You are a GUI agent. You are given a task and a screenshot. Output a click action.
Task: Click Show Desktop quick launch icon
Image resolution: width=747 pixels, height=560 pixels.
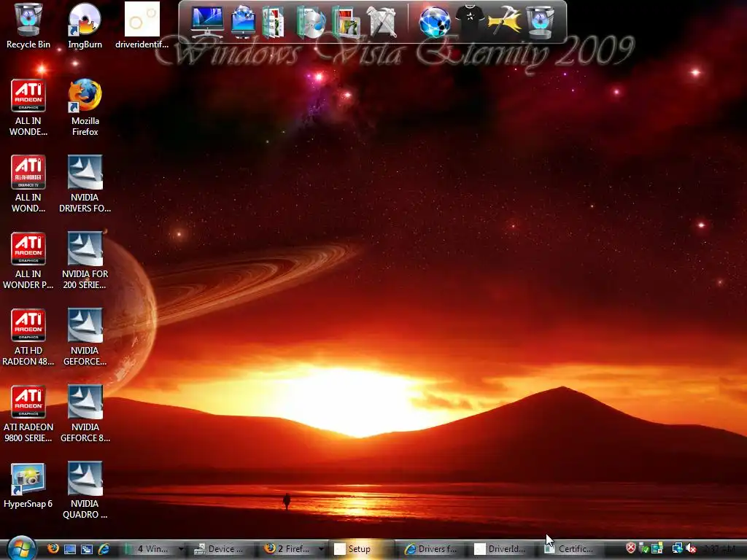point(70,549)
